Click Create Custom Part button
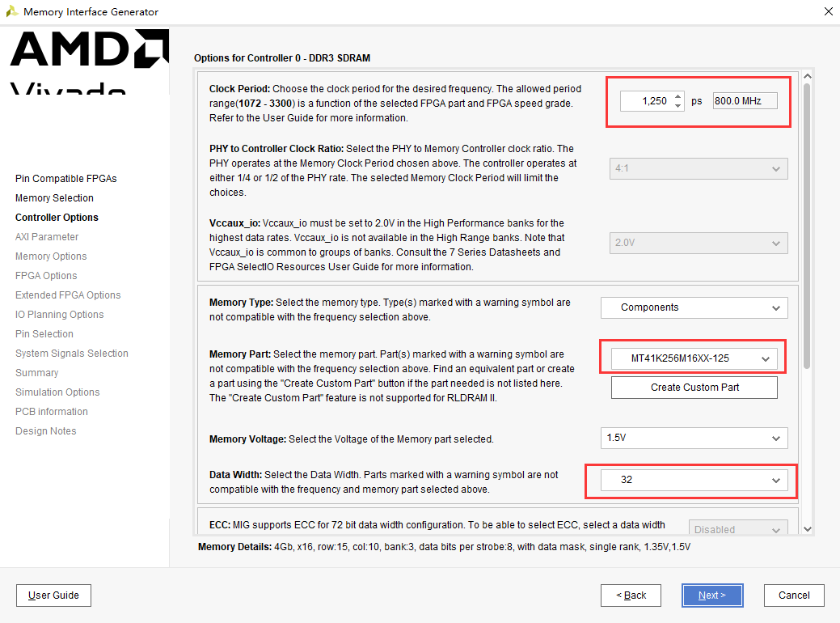Viewport: 840px width, 623px height. pos(694,387)
